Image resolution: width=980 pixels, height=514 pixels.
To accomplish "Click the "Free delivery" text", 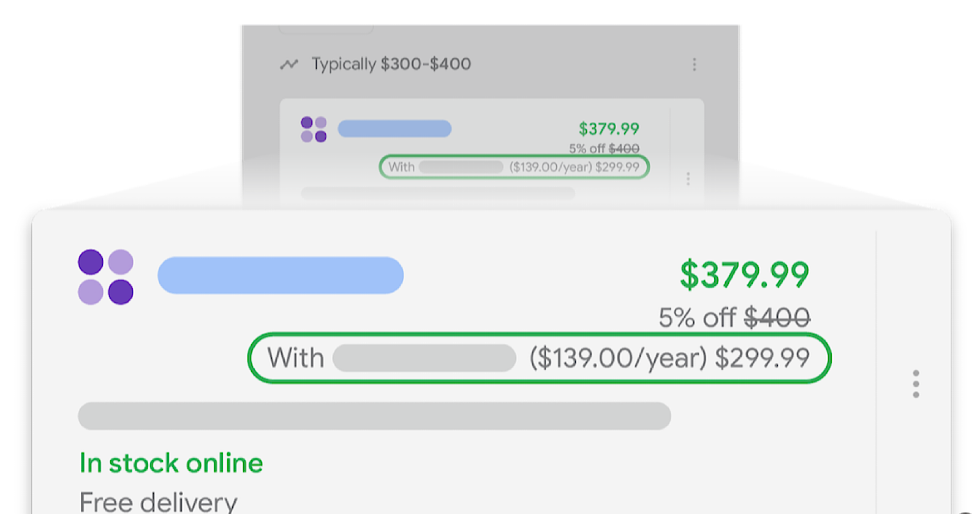I will (158, 502).
